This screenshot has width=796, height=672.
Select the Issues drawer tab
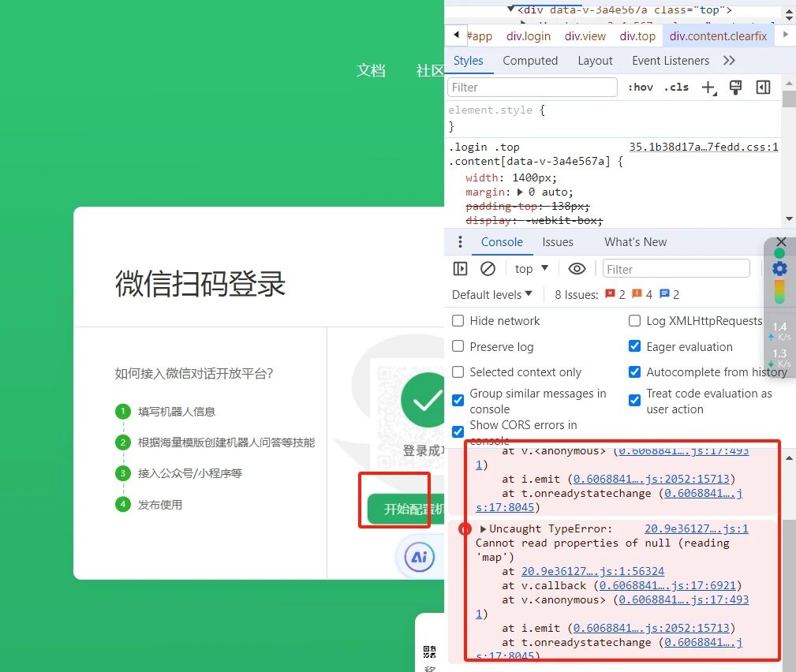coord(558,241)
